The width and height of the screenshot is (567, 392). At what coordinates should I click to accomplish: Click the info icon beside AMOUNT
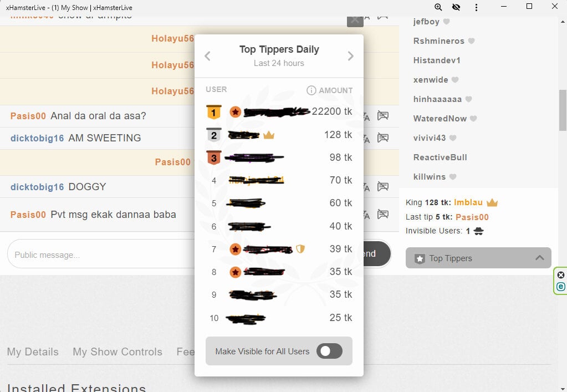(x=311, y=90)
